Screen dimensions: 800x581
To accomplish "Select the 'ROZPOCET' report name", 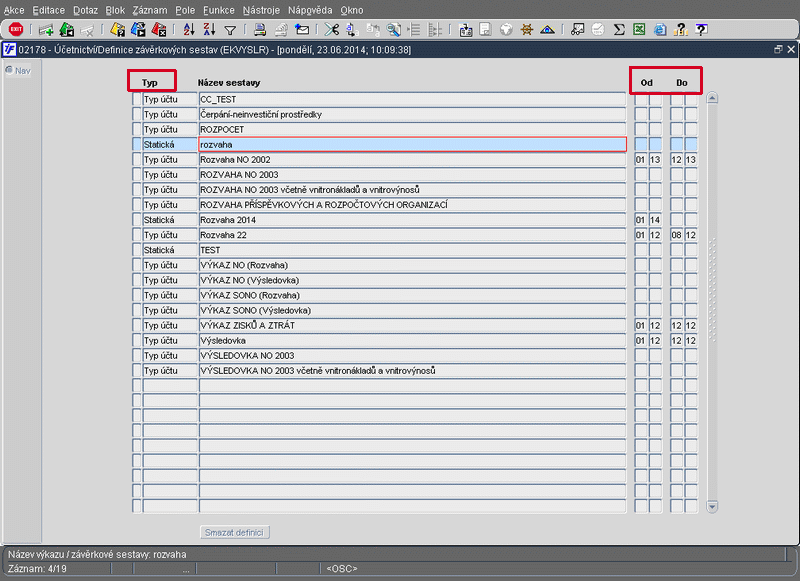I will 412,130.
